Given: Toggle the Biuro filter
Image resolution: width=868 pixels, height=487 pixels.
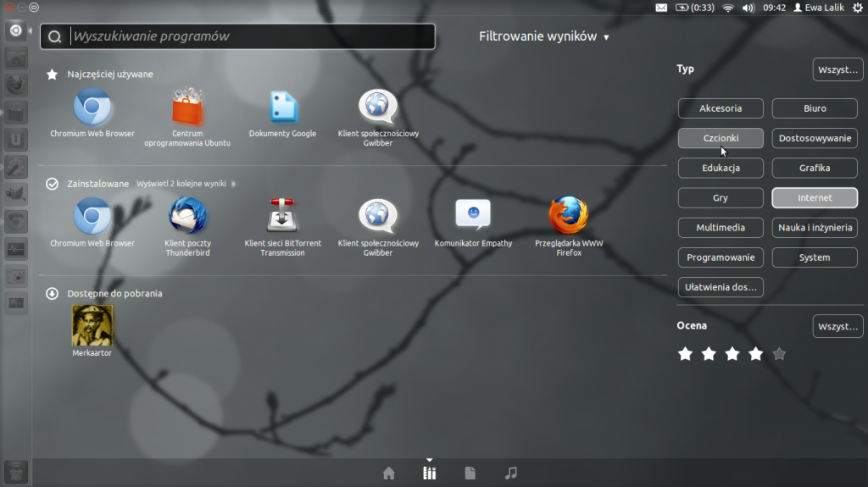Looking at the screenshot, I should click(x=815, y=108).
